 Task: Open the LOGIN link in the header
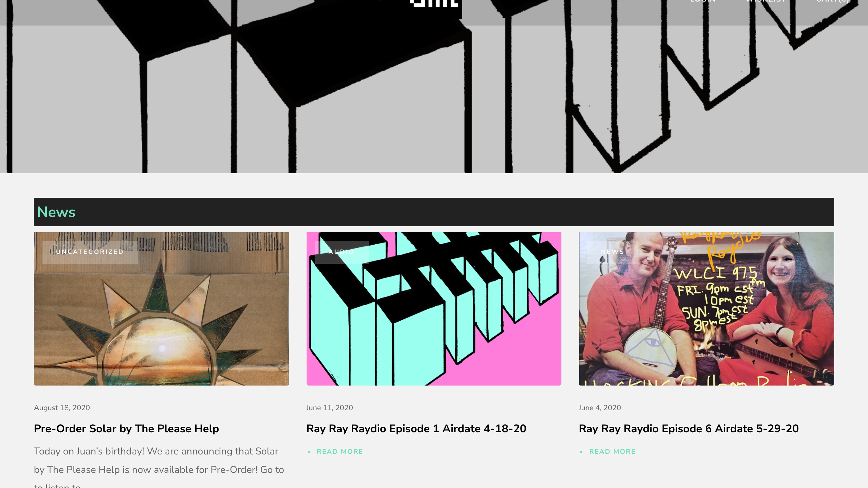pos(702,1)
